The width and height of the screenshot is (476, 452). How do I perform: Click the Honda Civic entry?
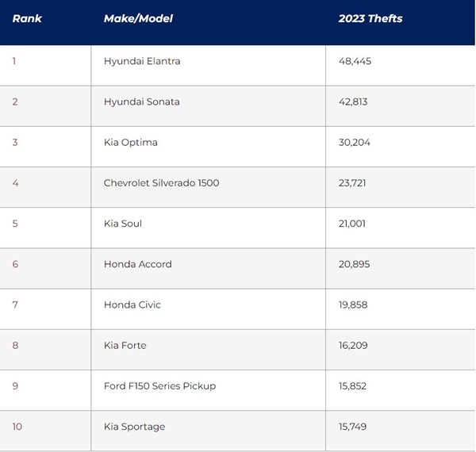point(132,305)
